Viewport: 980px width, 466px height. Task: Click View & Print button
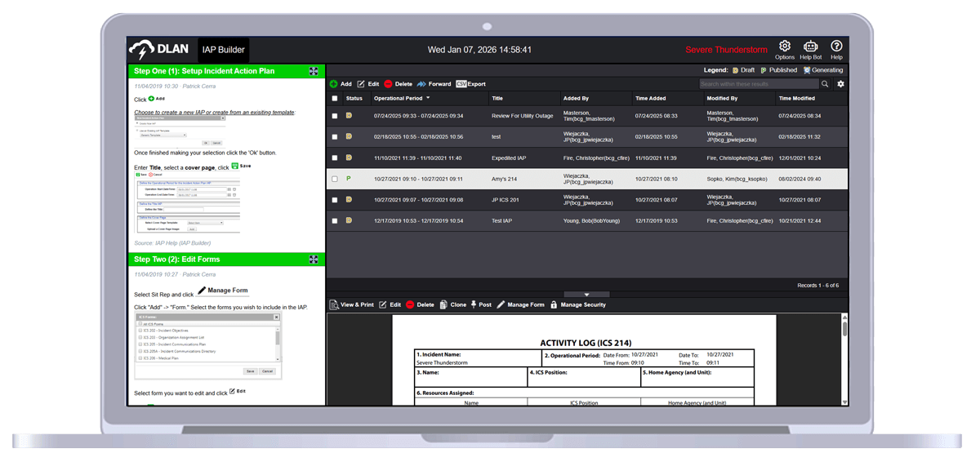tap(351, 304)
